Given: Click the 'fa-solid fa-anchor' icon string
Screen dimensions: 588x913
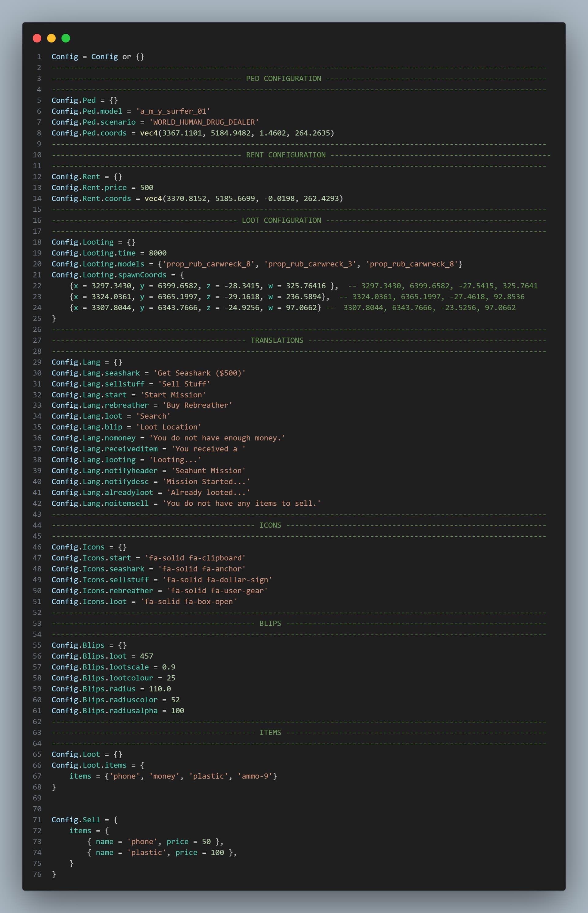Looking at the screenshot, I should 202,569.
